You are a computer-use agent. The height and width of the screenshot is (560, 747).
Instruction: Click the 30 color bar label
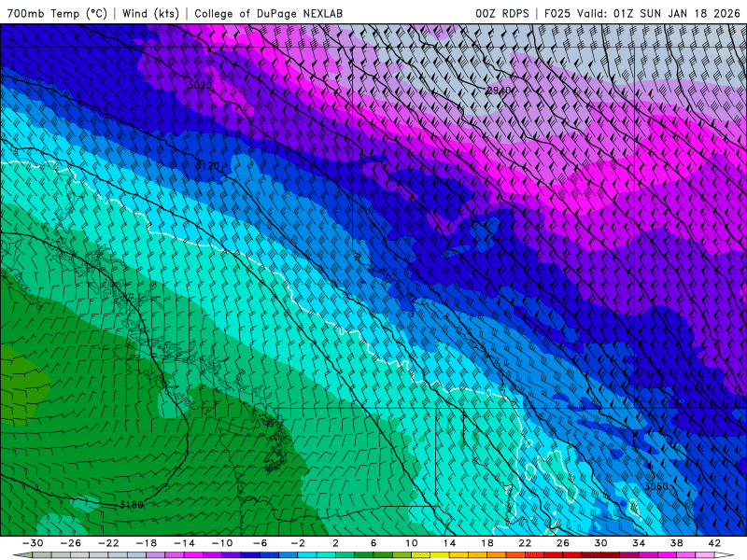(x=600, y=543)
